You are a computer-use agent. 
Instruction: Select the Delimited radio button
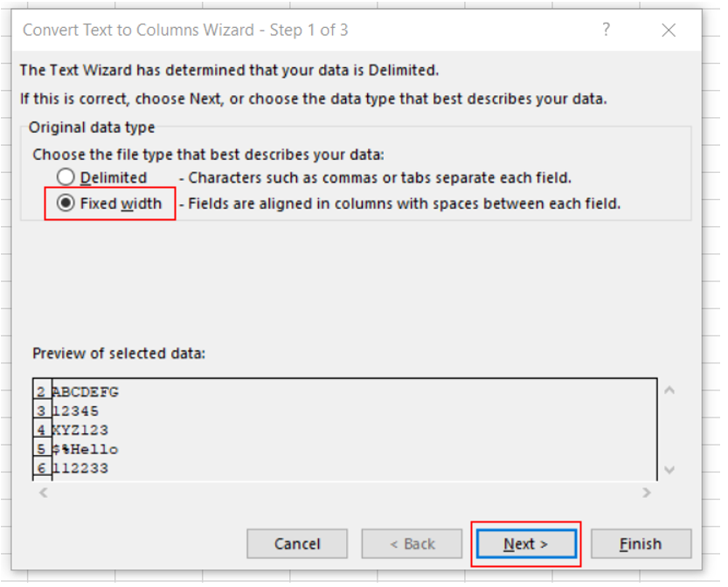pos(66,177)
